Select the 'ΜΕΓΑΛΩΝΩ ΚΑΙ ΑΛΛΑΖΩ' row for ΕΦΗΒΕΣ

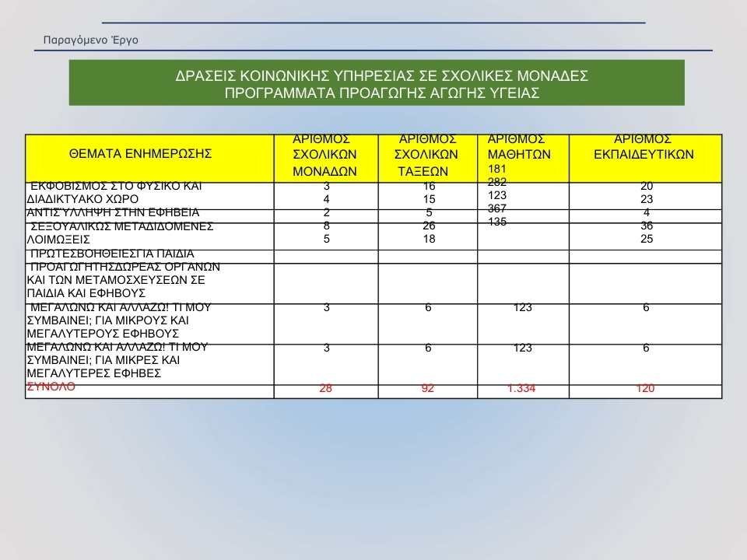117,360
